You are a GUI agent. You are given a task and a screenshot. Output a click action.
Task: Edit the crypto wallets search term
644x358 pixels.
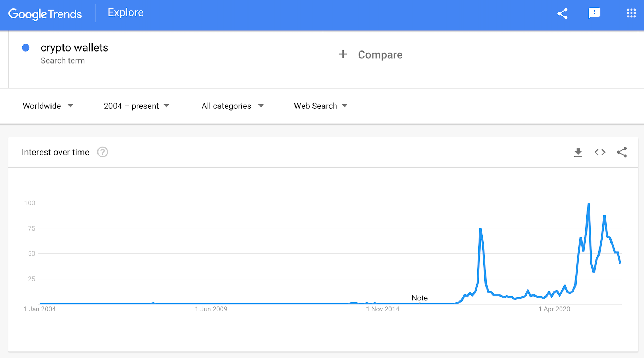[74, 48]
